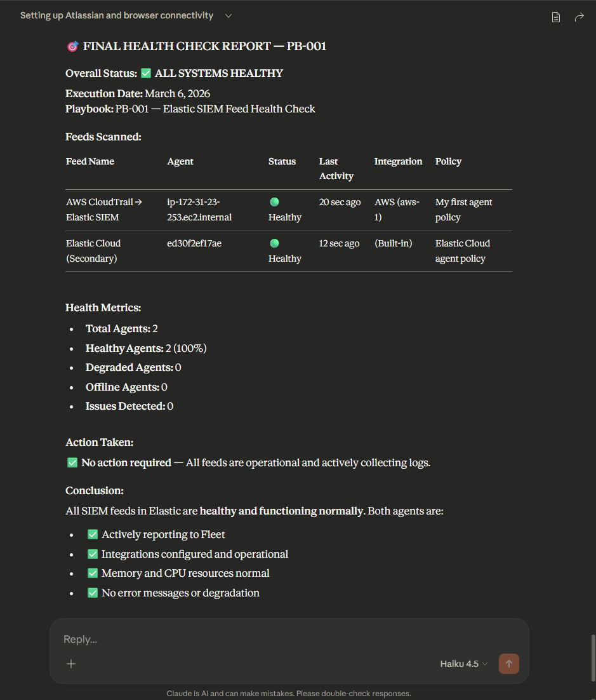Click green check icon next to Overall Status
This screenshot has height=700, width=596.
(145, 74)
